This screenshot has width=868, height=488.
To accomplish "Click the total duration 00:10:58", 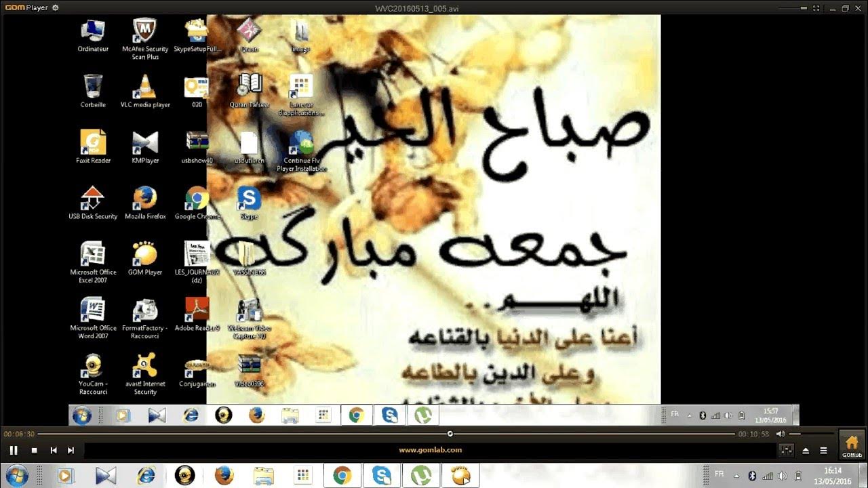I will click(754, 434).
